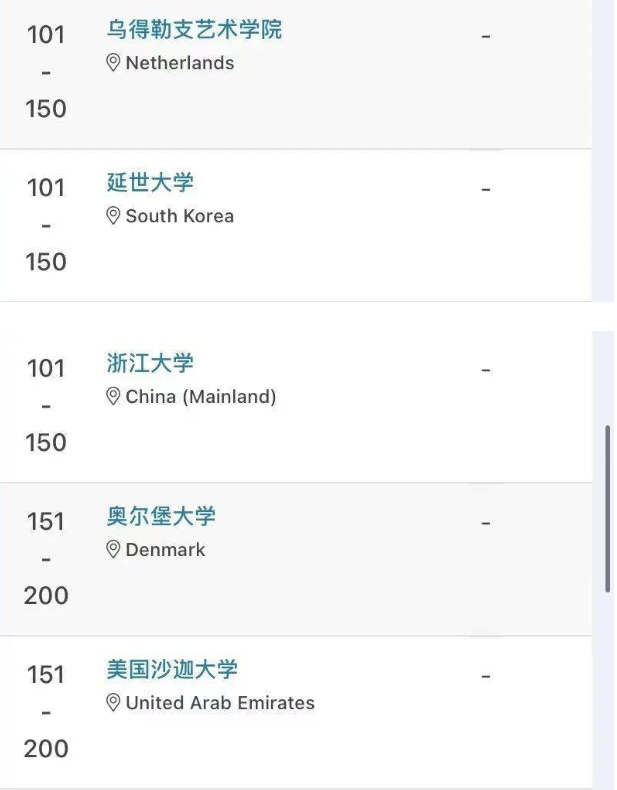The image size is (617, 790).
Task: Select the South Korea location text
Action: pos(180,216)
